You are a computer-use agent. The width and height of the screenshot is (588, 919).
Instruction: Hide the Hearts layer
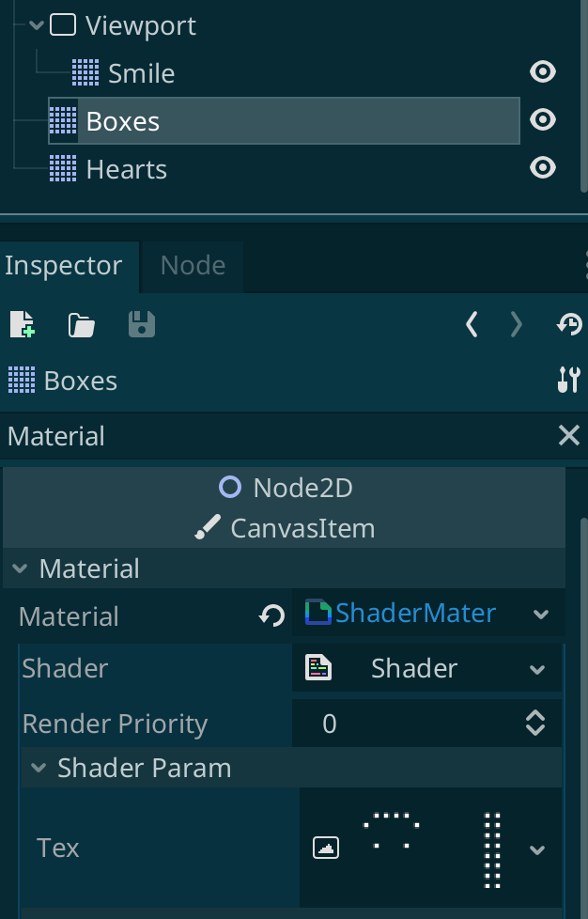542,168
